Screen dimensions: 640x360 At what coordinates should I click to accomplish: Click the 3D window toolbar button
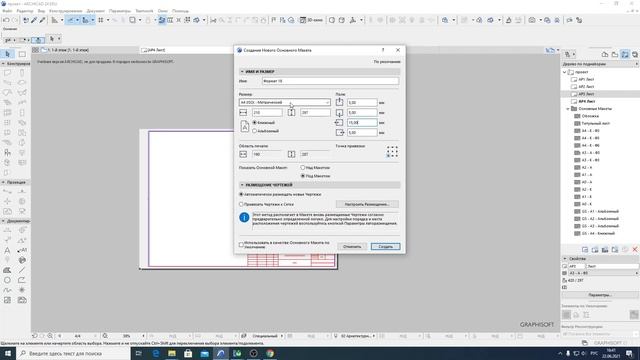311,20
